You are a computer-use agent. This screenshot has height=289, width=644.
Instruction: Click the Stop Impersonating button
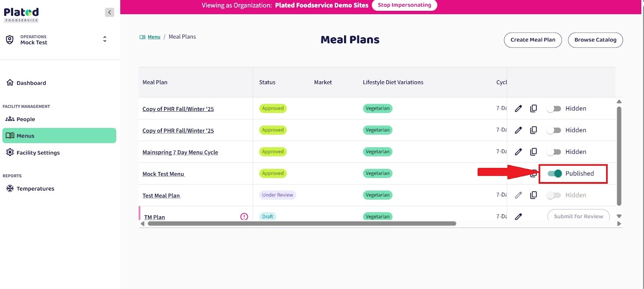[x=404, y=5]
